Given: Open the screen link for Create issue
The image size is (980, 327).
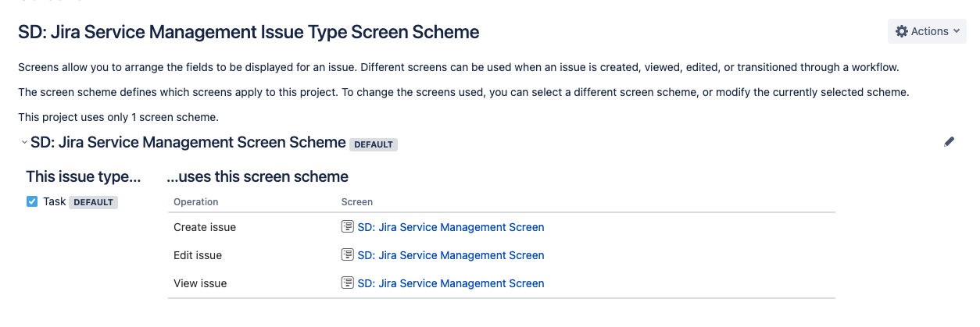Looking at the screenshot, I should click(450, 227).
